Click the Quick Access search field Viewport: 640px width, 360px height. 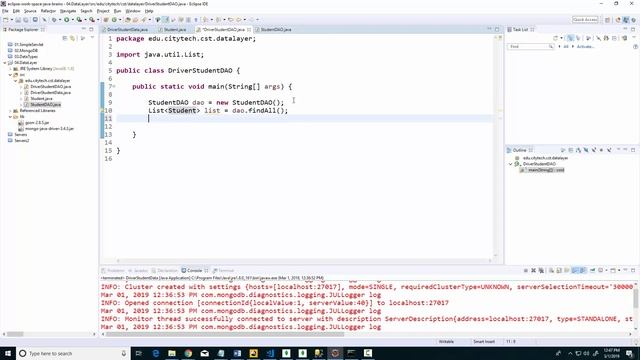[585, 20]
